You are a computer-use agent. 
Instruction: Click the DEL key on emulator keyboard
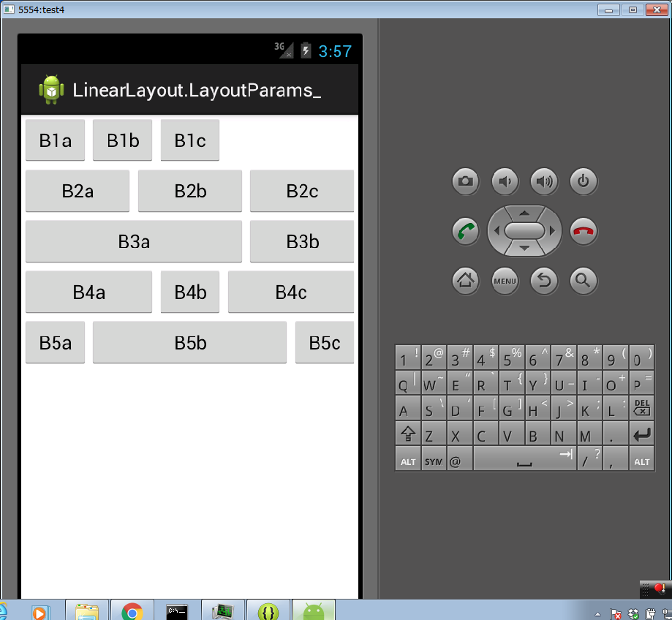click(641, 407)
